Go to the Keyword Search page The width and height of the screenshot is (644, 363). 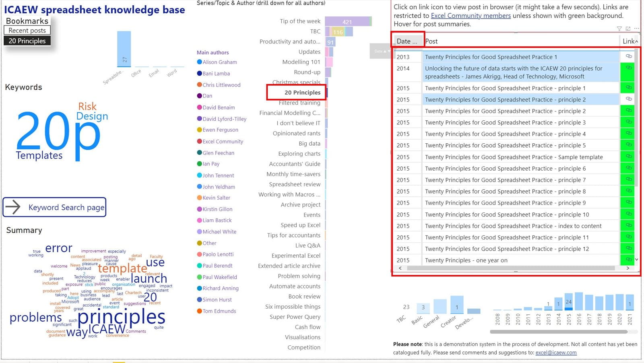(55, 207)
